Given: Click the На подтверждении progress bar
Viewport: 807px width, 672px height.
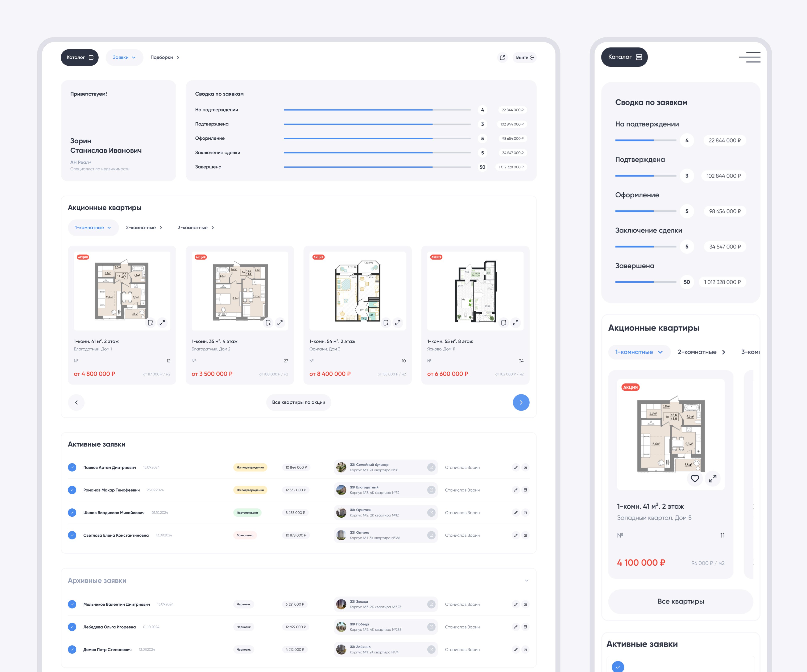Looking at the screenshot, I should (377, 110).
